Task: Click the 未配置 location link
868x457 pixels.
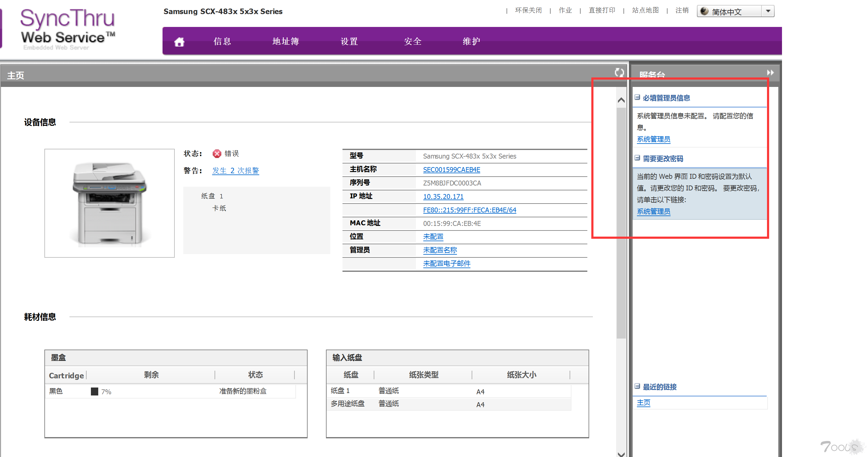Action: (x=433, y=237)
